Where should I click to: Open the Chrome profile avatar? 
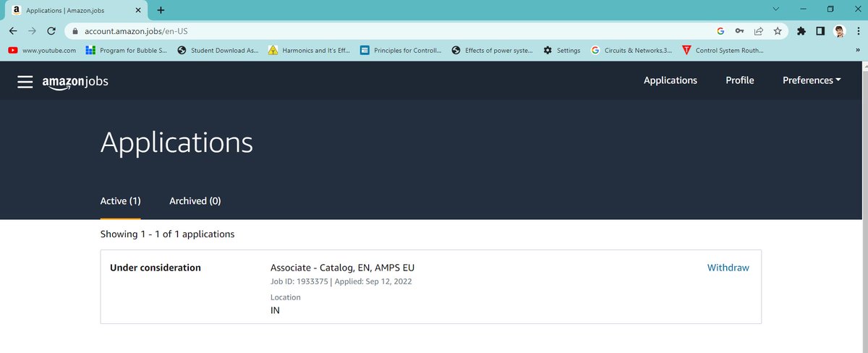point(840,31)
